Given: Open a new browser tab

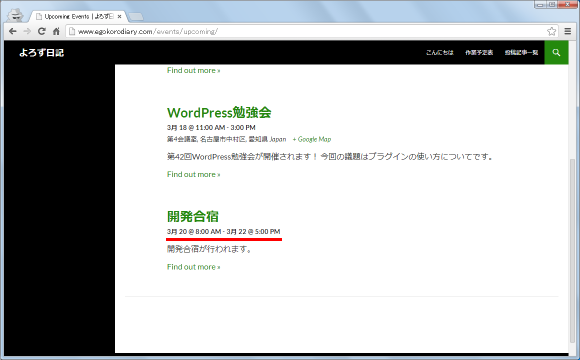Looking at the screenshot, I should (136, 17).
